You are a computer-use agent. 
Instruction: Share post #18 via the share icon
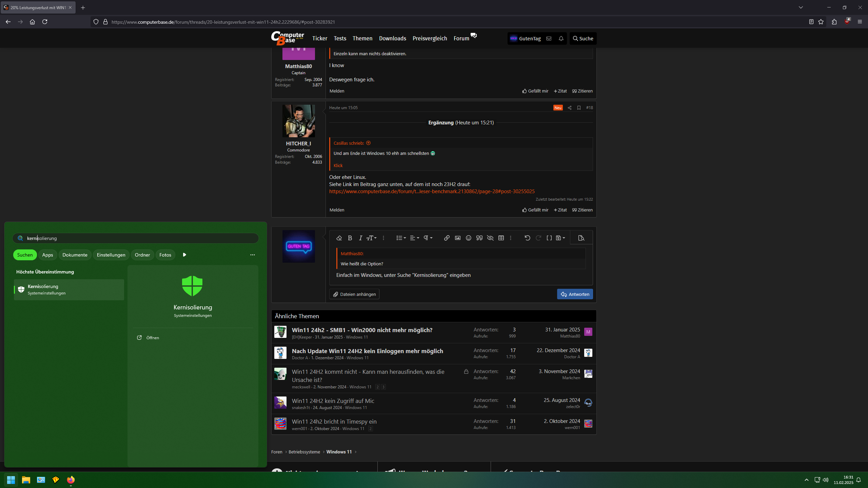(569, 107)
